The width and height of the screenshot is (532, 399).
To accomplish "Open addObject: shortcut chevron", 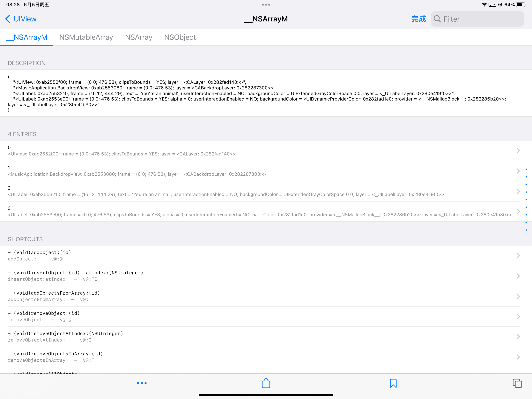I will (x=518, y=256).
